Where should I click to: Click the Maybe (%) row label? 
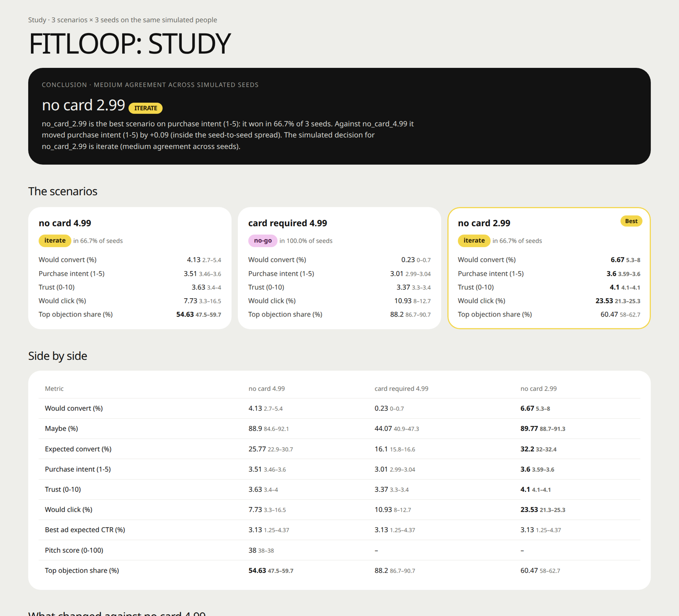coord(62,428)
